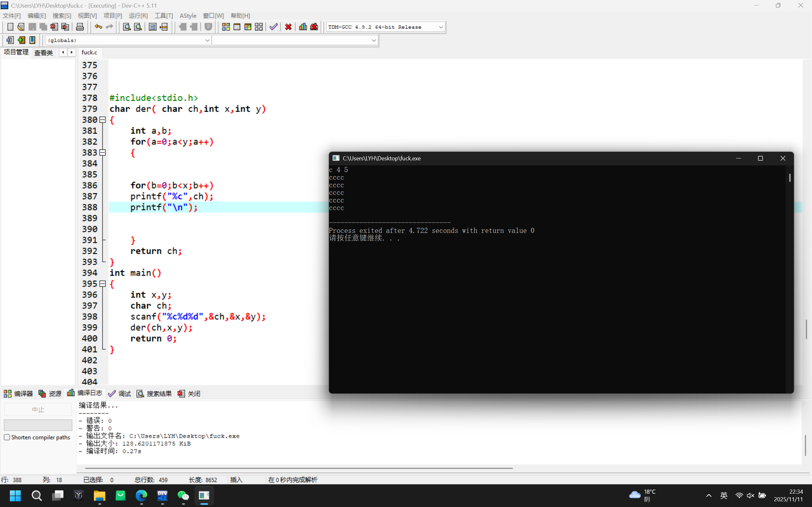
Task: Open the TDM-GCC compiler selection dropdown
Action: [x=441, y=27]
